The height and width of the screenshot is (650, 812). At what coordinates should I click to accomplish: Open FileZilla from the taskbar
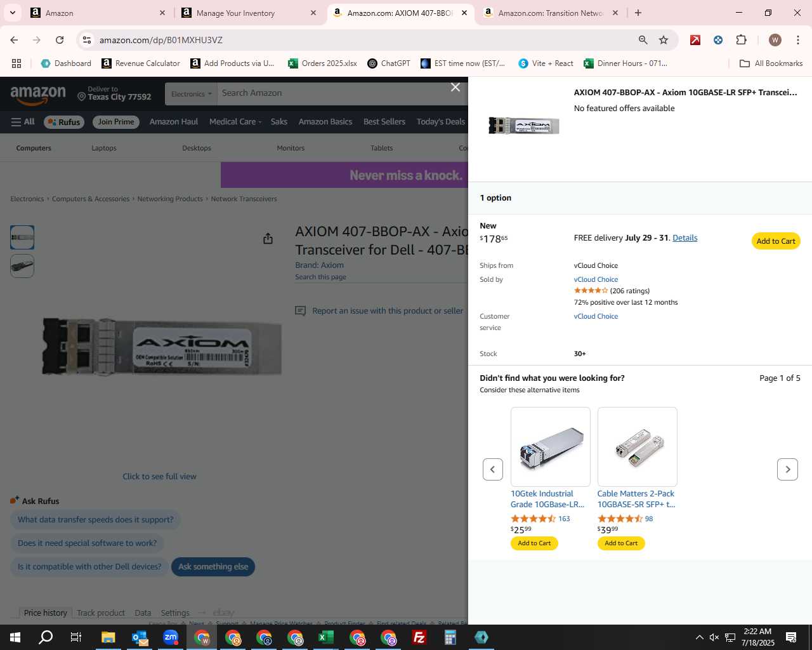point(419,637)
